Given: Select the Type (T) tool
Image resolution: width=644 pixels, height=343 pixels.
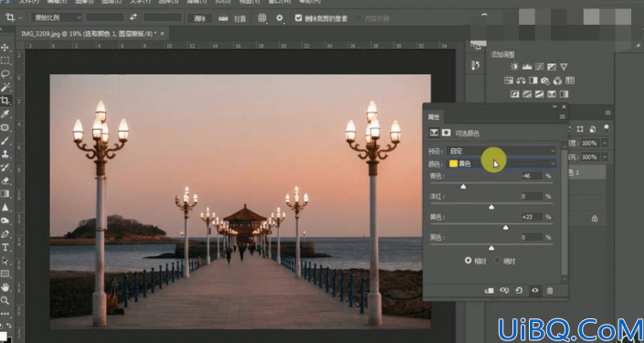Looking at the screenshot, I should (5, 247).
